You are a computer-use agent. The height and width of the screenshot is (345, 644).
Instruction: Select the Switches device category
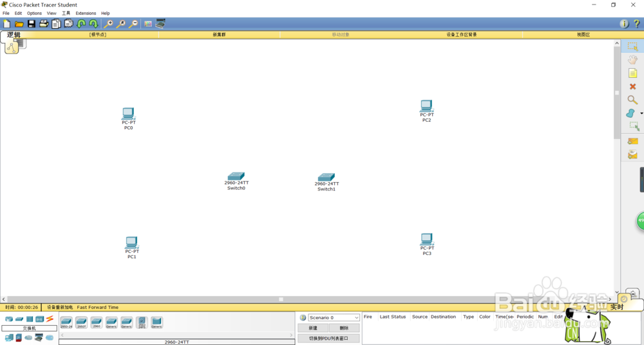coord(19,319)
